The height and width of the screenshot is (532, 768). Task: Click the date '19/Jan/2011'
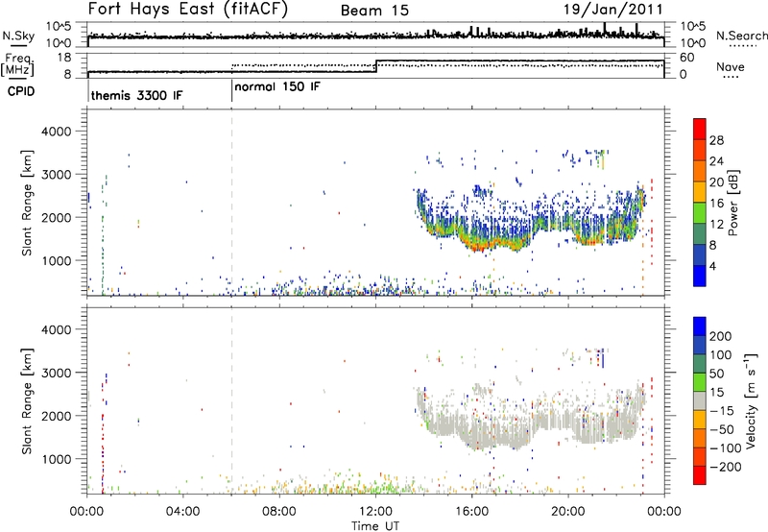click(x=612, y=10)
